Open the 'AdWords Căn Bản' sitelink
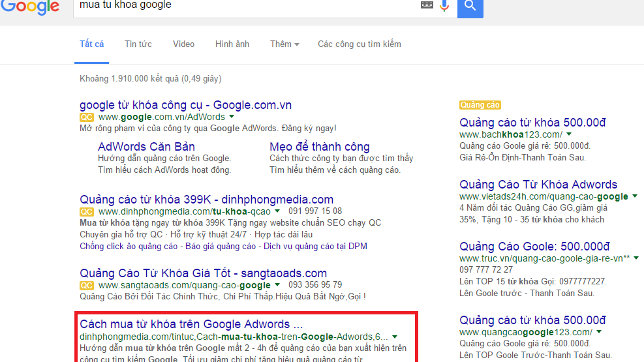This screenshot has width=644, height=362. pos(146,147)
